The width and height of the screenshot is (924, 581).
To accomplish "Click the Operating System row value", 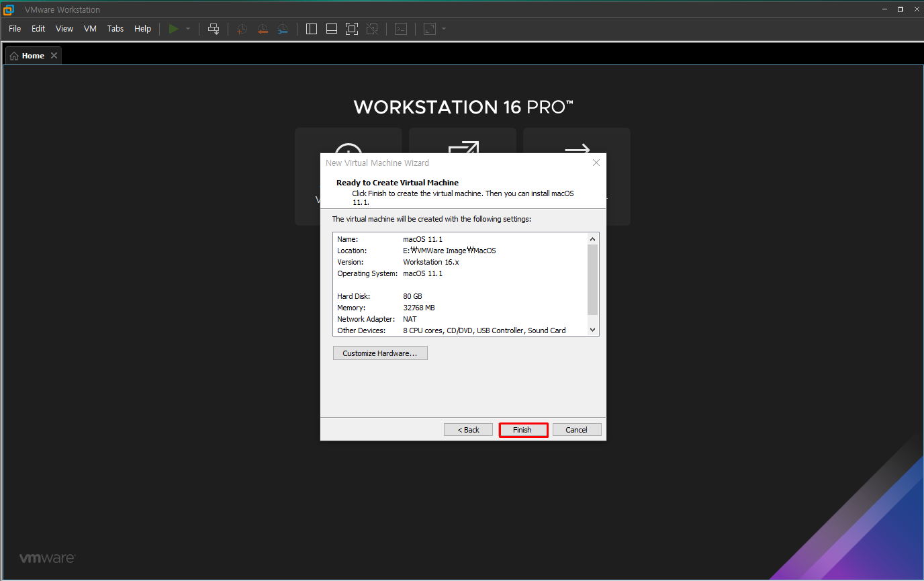I will pyautogui.click(x=422, y=273).
